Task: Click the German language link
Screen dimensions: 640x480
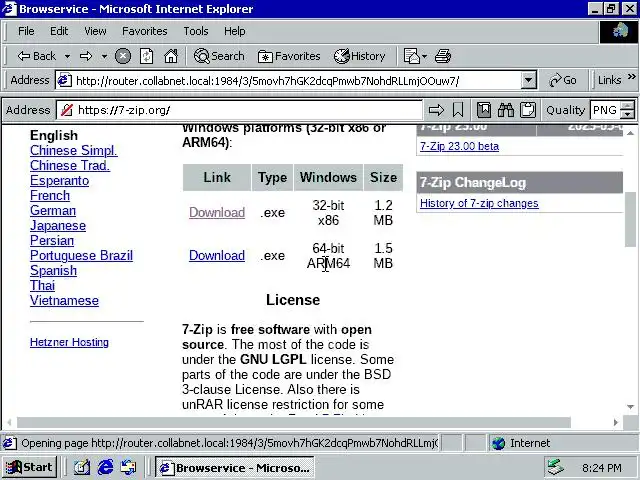Action: click(x=53, y=211)
